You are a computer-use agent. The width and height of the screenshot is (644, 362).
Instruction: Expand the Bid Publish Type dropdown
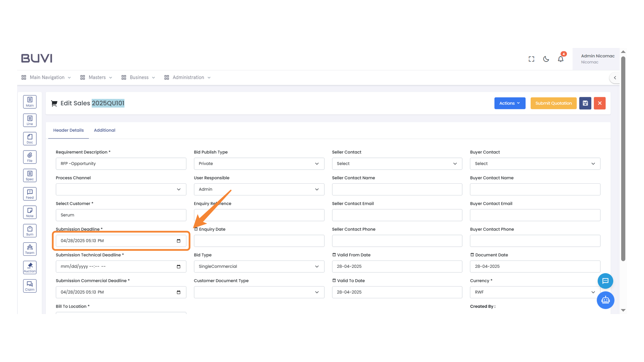259,164
